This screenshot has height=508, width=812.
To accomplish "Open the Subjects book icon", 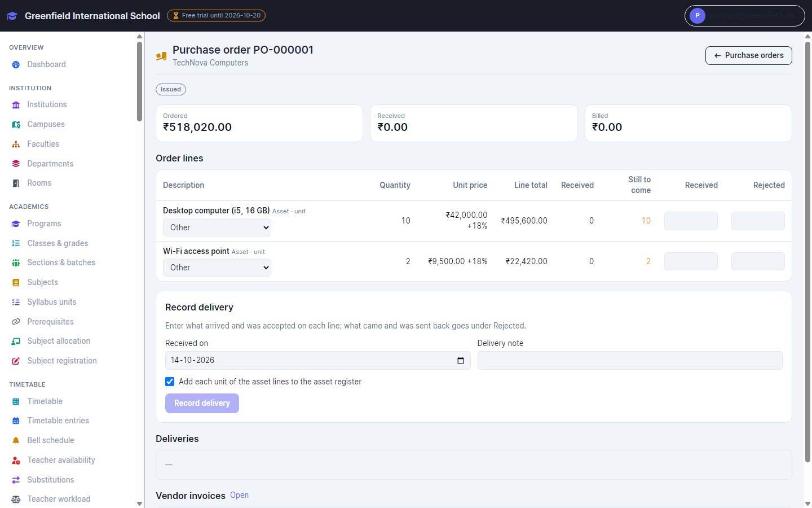I will [x=16, y=283].
